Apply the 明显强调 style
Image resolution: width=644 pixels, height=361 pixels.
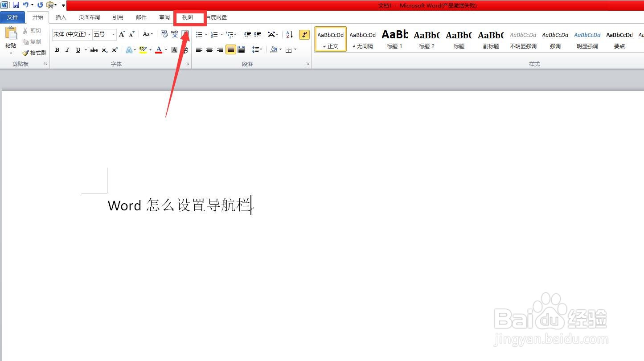click(x=587, y=39)
